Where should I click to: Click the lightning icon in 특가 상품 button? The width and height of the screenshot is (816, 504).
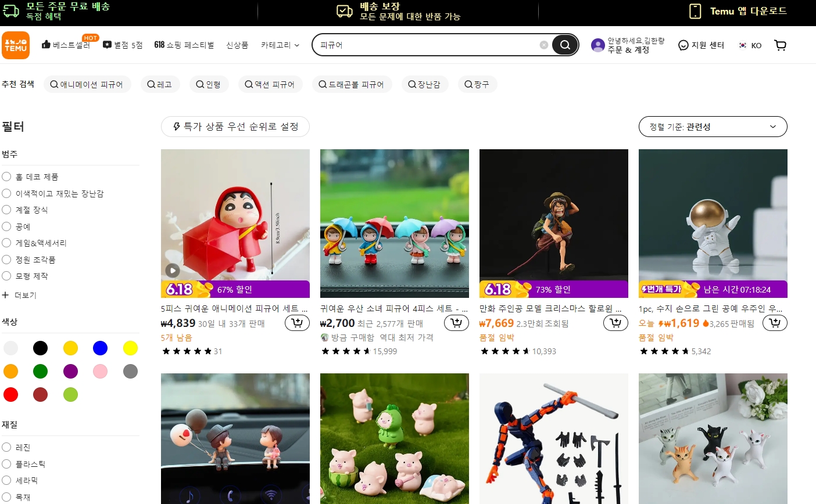pos(177,127)
